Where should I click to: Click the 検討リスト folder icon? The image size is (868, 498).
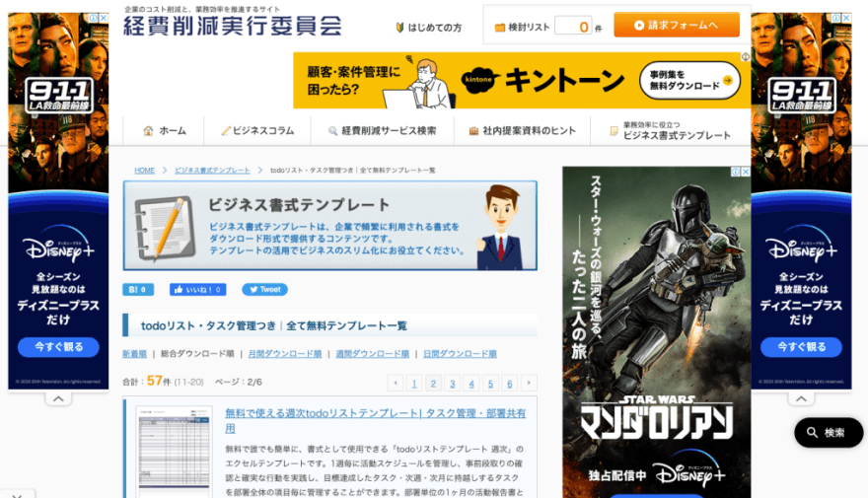499,27
